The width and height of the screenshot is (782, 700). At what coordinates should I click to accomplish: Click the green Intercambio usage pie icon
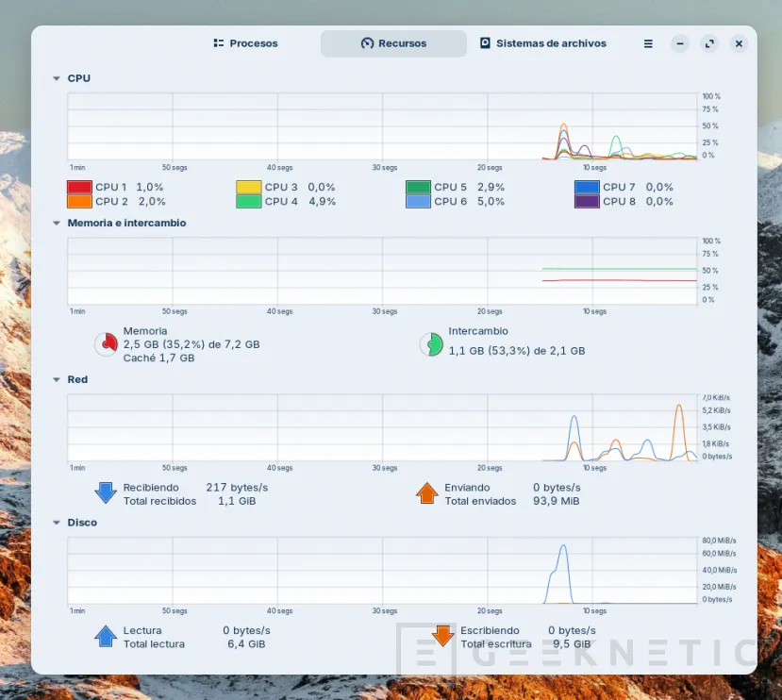tap(431, 343)
